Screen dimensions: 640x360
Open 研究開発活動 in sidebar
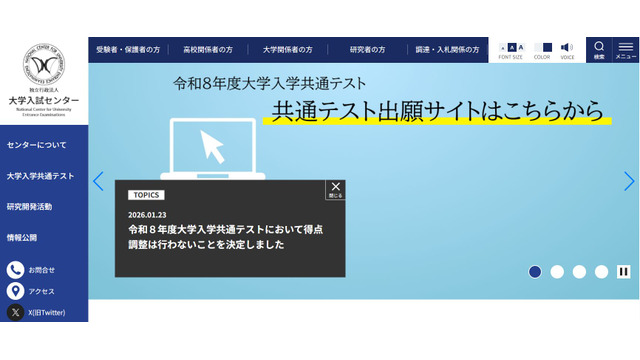coord(29,207)
